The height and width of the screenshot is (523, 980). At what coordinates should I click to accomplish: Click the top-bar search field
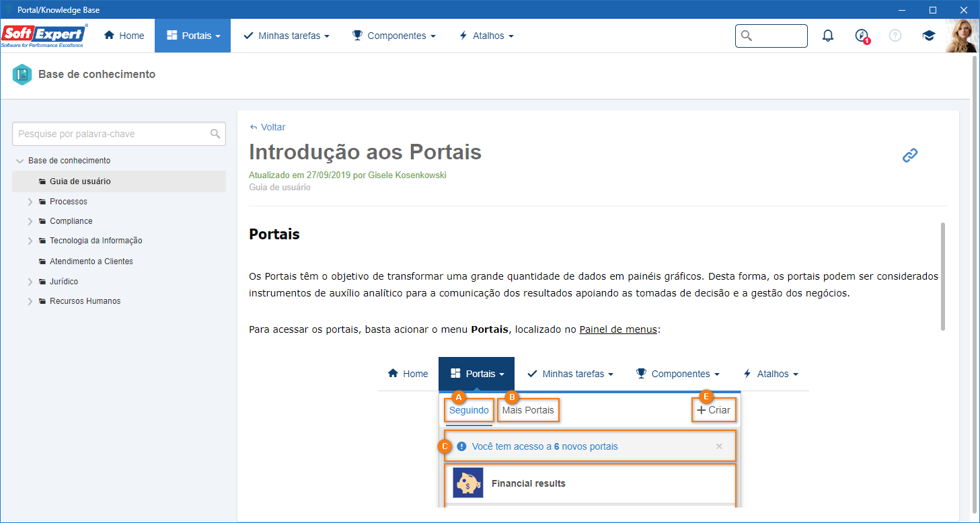771,36
